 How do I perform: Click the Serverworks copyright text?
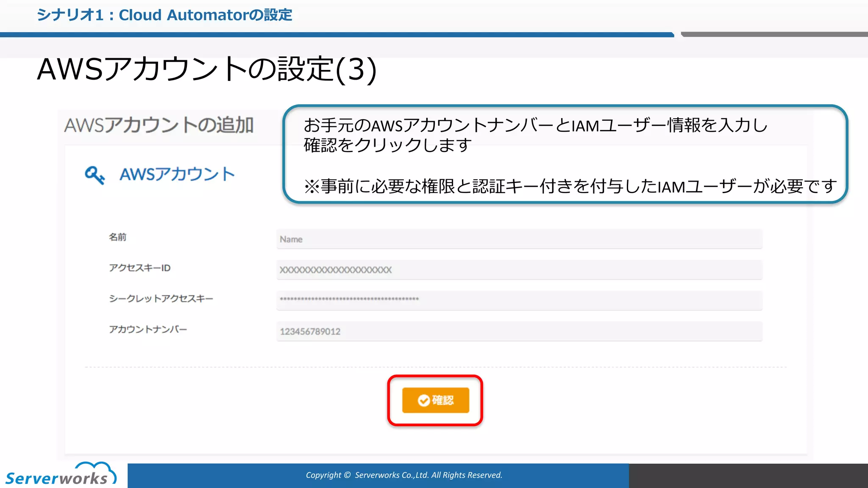coord(404,475)
